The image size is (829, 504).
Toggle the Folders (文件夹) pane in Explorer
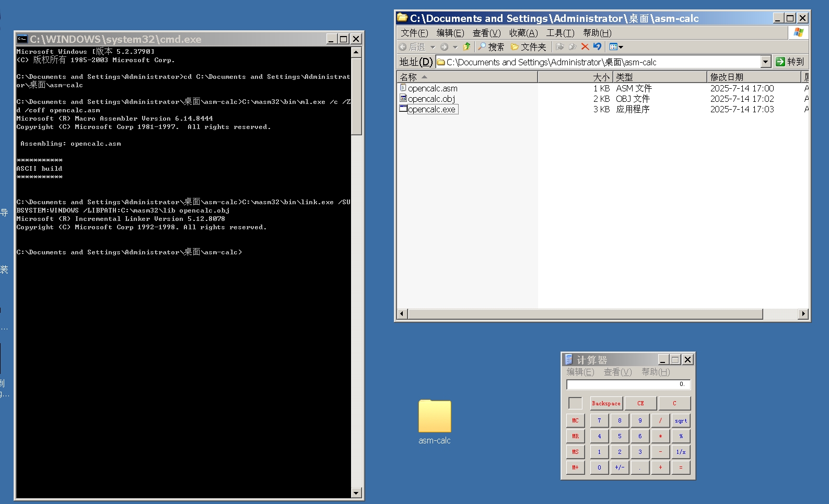(528, 47)
